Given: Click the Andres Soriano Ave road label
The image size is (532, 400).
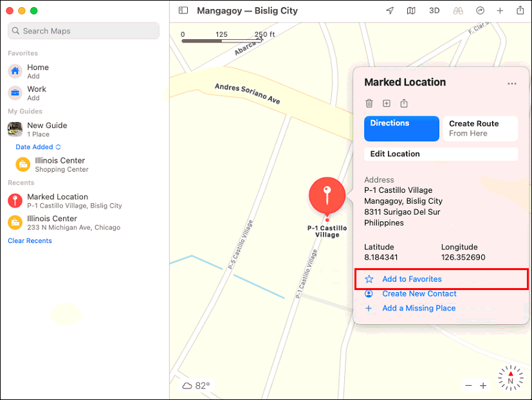Looking at the screenshot, I should tap(247, 94).
